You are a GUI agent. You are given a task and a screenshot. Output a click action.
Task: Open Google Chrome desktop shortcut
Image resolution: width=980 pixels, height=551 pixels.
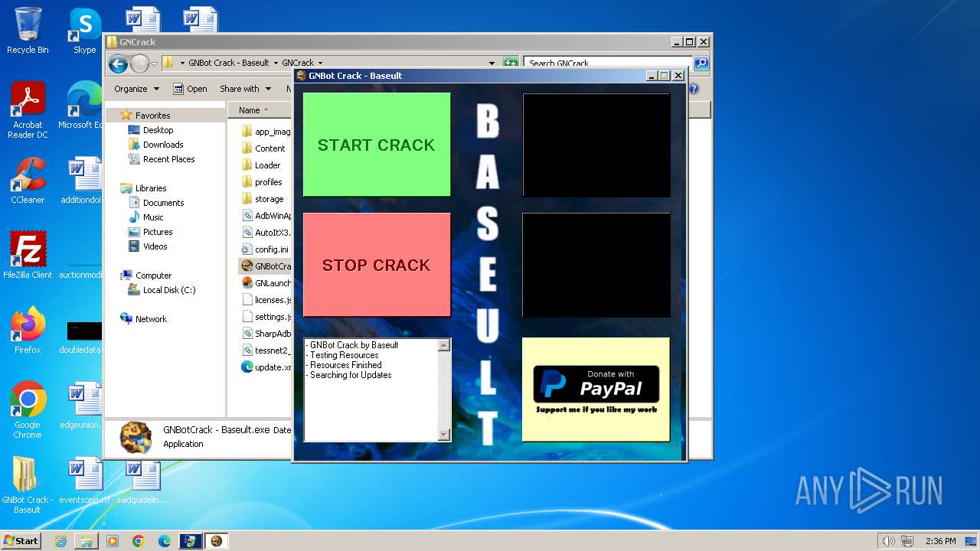tap(28, 409)
